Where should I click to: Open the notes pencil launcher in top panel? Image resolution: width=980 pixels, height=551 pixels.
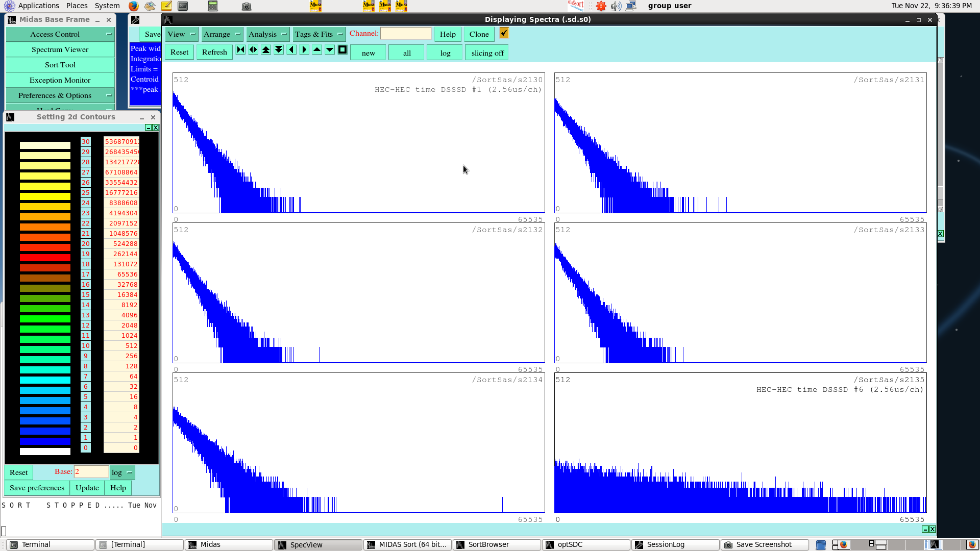(x=166, y=6)
